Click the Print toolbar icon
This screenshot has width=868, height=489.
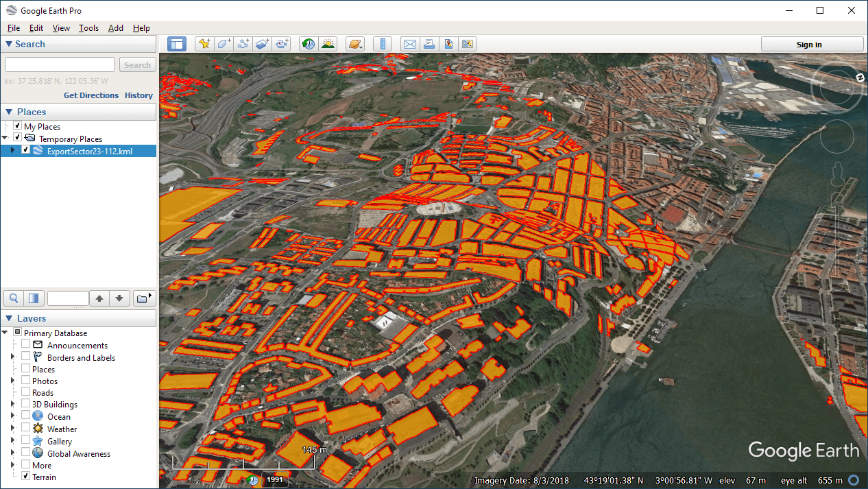(x=429, y=44)
